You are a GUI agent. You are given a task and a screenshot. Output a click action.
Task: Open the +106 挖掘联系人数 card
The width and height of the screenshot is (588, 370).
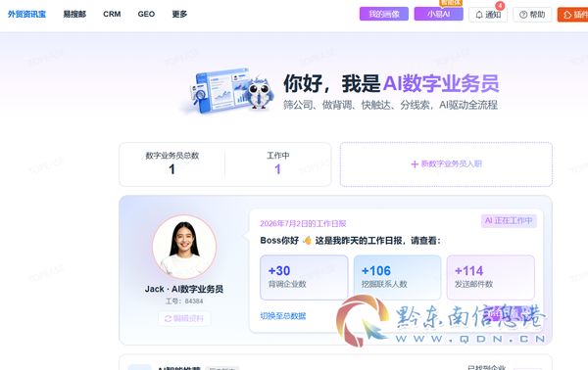(397, 278)
